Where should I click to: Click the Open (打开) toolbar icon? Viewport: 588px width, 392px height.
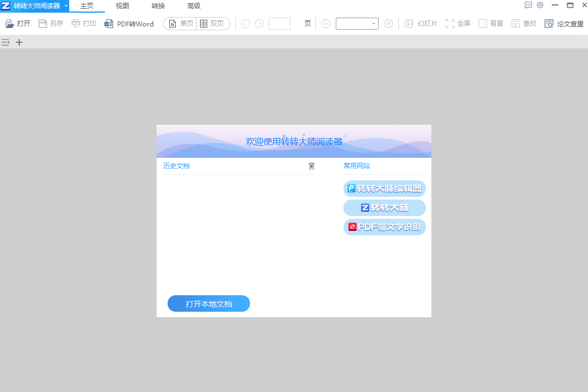17,24
